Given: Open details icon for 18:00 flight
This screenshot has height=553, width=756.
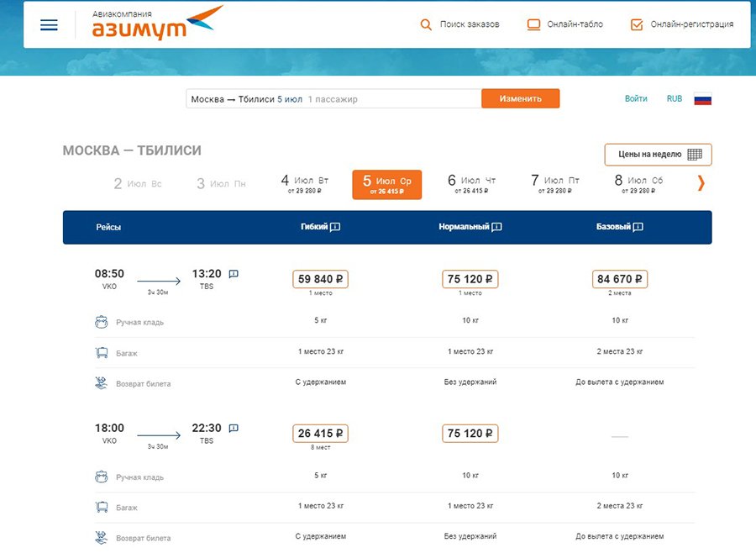Looking at the screenshot, I should click(234, 428).
